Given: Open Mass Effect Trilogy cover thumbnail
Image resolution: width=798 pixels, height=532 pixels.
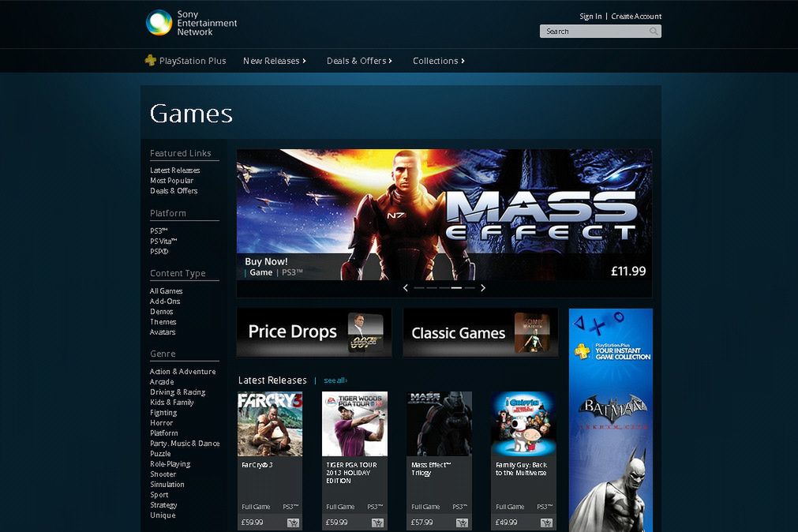Looking at the screenshot, I should (439, 424).
